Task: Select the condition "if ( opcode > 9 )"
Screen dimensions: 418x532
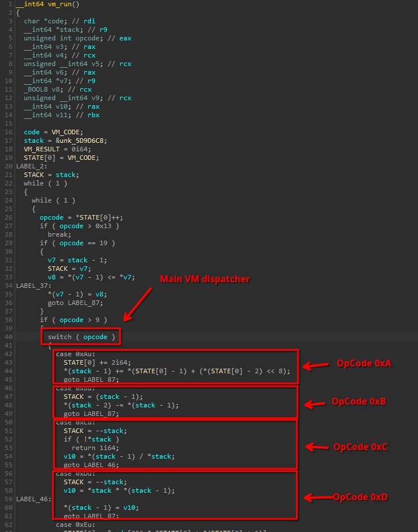Action: tap(73, 320)
